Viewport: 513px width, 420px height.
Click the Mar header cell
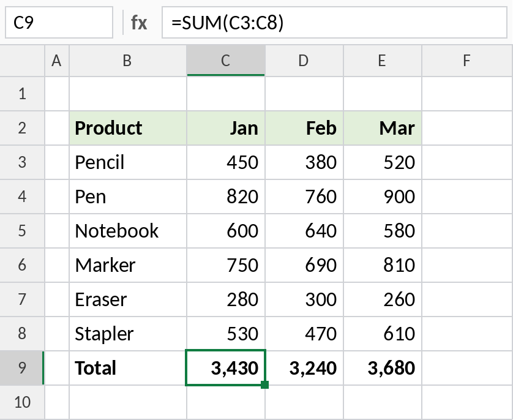[x=383, y=128]
